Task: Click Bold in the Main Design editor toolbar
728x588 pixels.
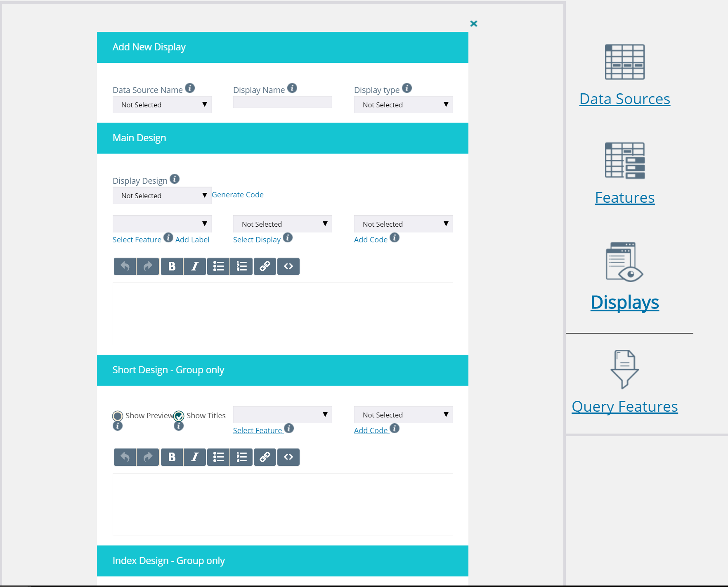Action: (172, 266)
